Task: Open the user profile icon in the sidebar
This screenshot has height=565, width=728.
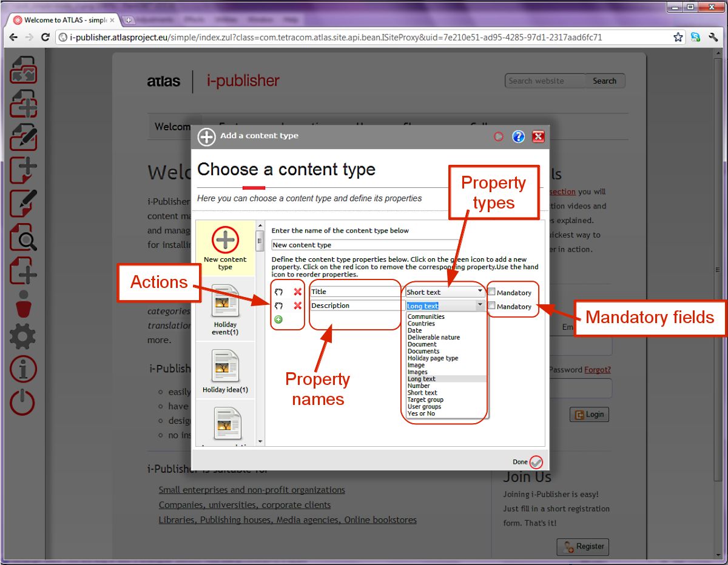Action: [x=24, y=304]
